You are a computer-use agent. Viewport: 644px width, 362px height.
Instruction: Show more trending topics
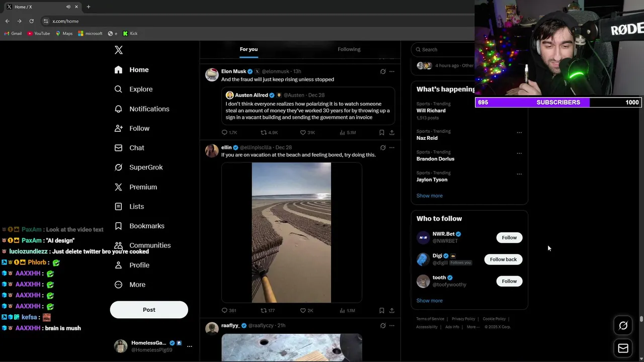pos(429,196)
